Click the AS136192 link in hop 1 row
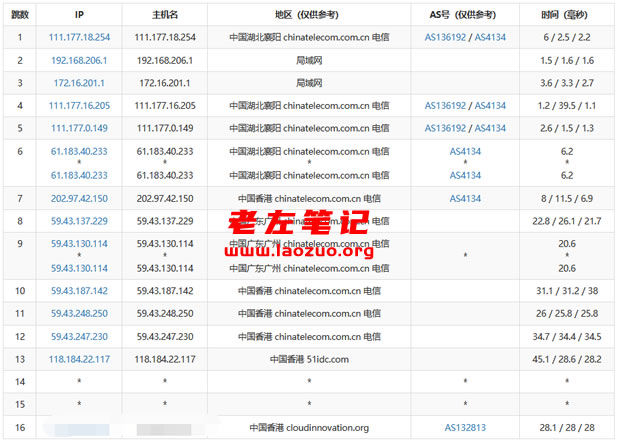This screenshot has height=442, width=619. pos(446,37)
